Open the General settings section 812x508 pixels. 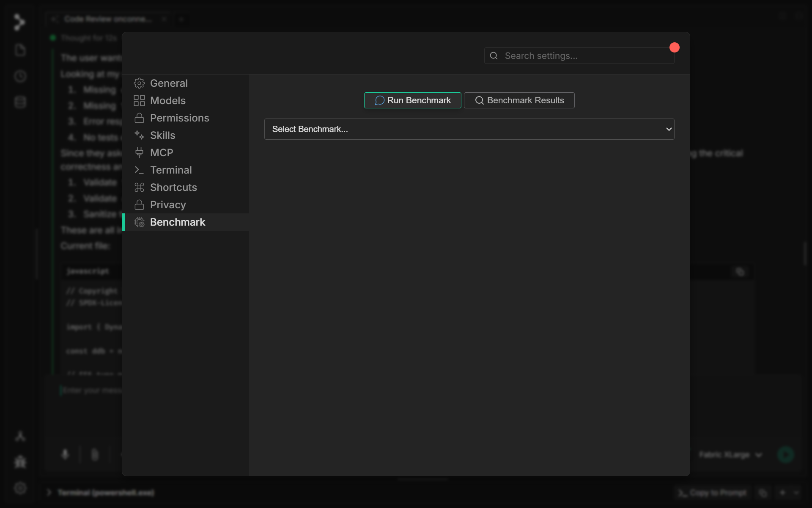pos(186,83)
